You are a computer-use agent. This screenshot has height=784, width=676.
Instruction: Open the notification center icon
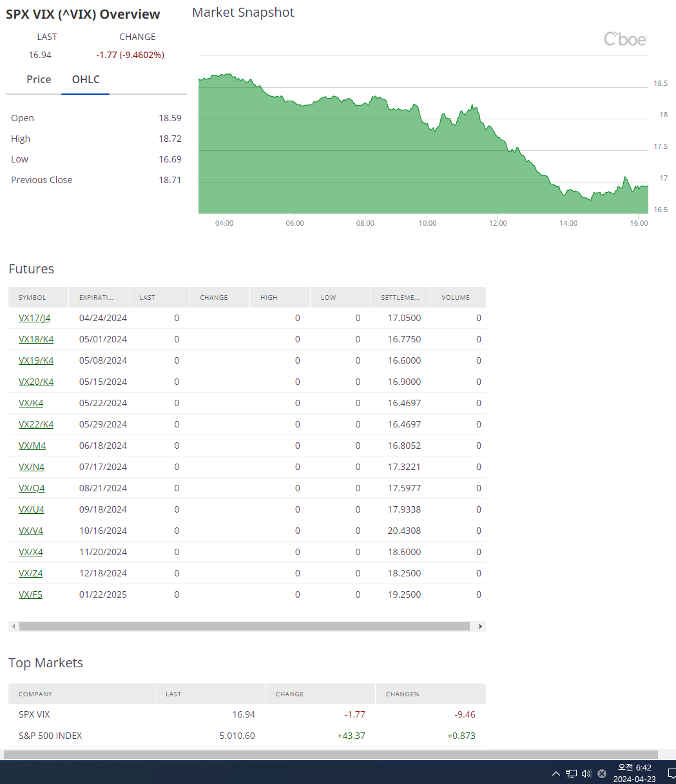point(671,774)
